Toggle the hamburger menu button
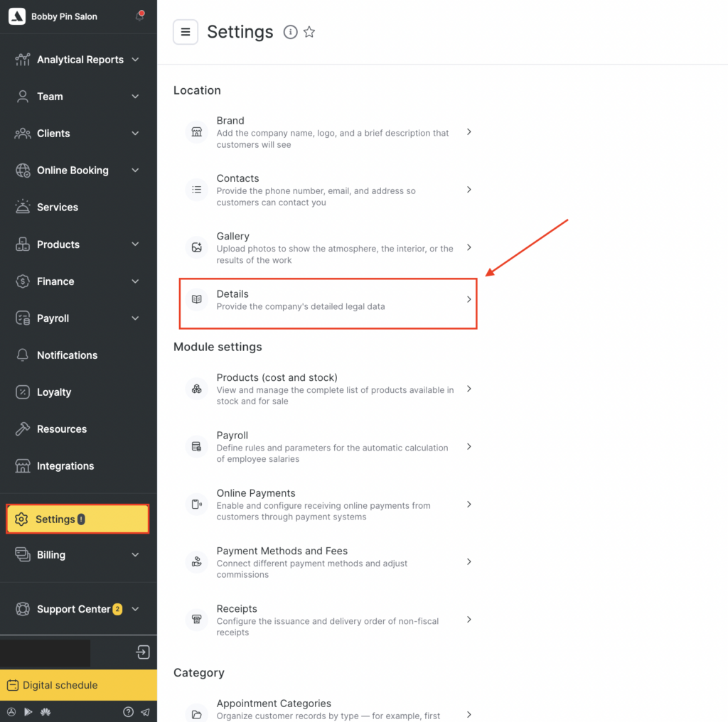The image size is (728, 722). tap(186, 32)
